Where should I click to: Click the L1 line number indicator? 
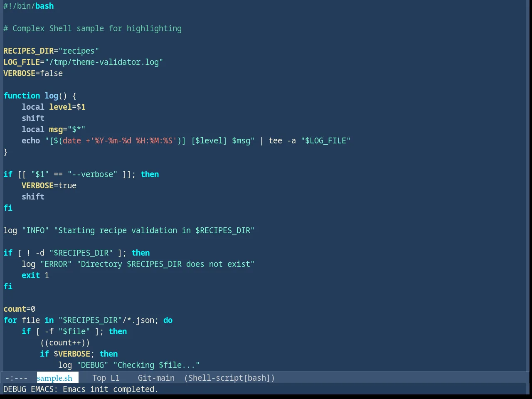point(115,378)
